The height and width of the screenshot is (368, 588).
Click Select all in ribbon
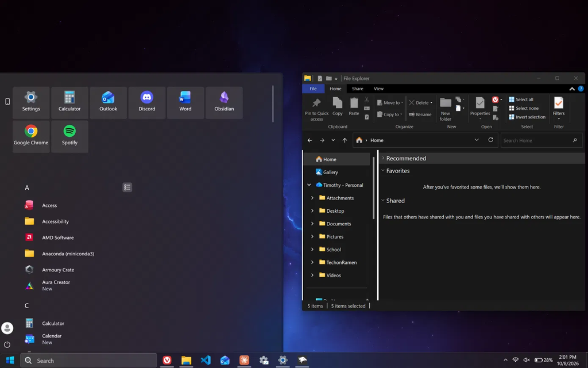point(521,99)
